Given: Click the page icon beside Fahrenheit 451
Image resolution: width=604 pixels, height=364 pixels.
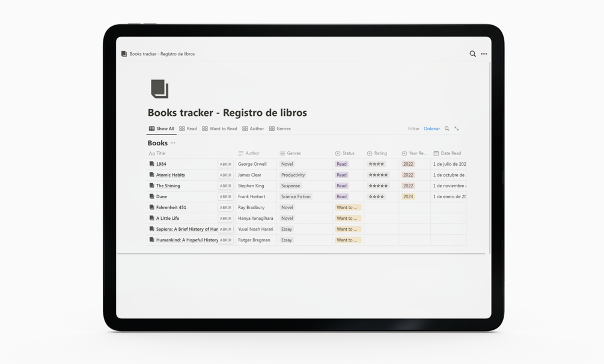Looking at the screenshot, I should (151, 207).
